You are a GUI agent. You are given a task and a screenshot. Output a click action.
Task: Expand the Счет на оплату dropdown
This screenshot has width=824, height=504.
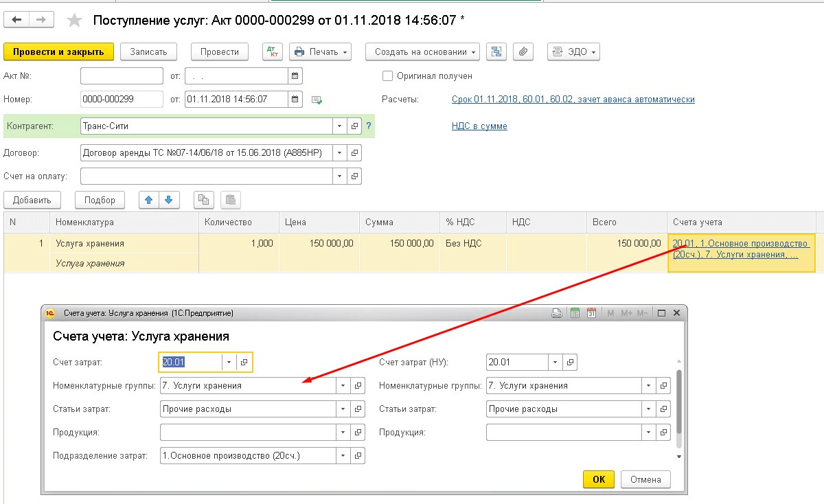(341, 176)
